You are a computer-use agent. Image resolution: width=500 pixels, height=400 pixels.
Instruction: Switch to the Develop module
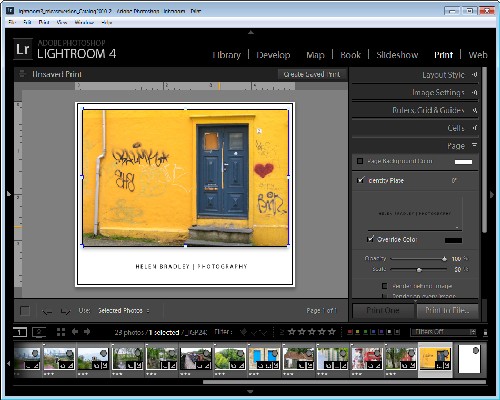point(273,55)
